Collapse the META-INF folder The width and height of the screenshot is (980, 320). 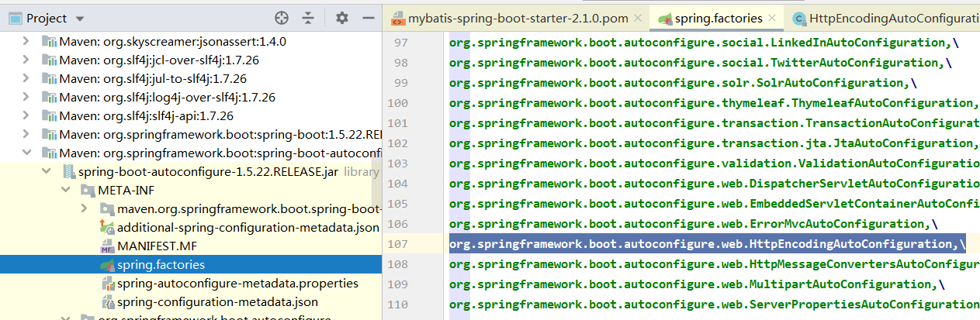point(66,191)
